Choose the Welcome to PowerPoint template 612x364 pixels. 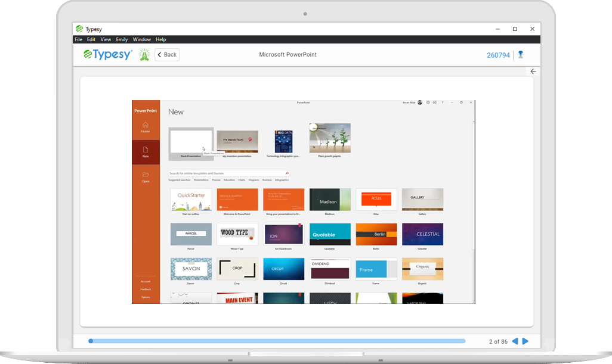237,200
